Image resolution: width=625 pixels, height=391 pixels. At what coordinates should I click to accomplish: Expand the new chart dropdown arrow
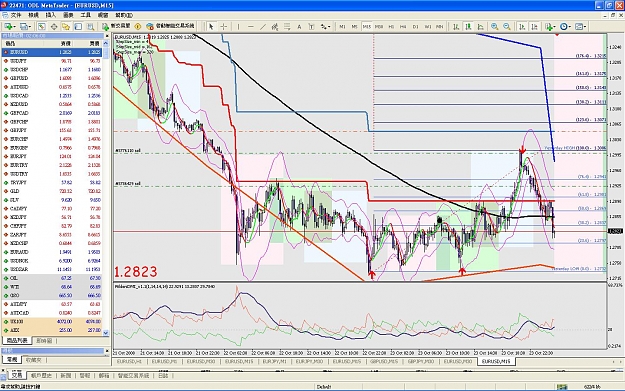click(14, 27)
